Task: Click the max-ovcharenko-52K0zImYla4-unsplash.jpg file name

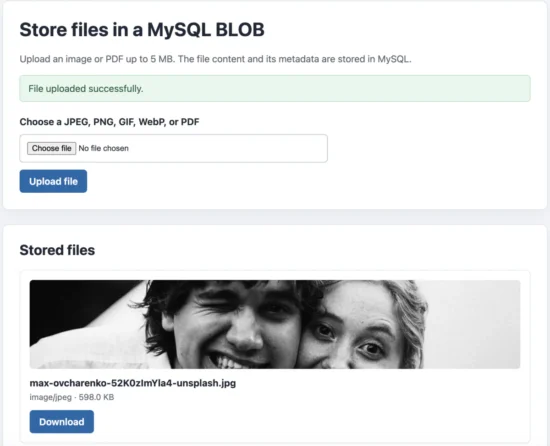Action: click(x=133, y=383)
